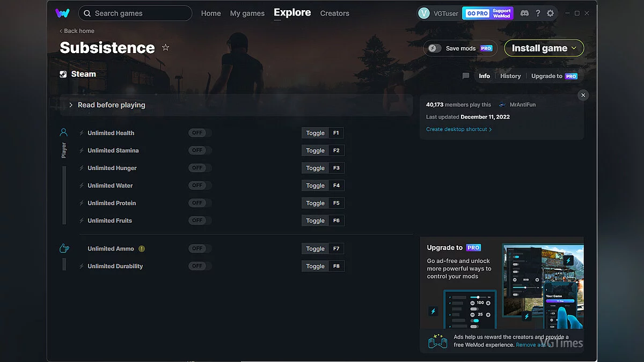Favorite Subsistence with the star icon
Screen dimensions: 644x362
click(x=165, y=48)
